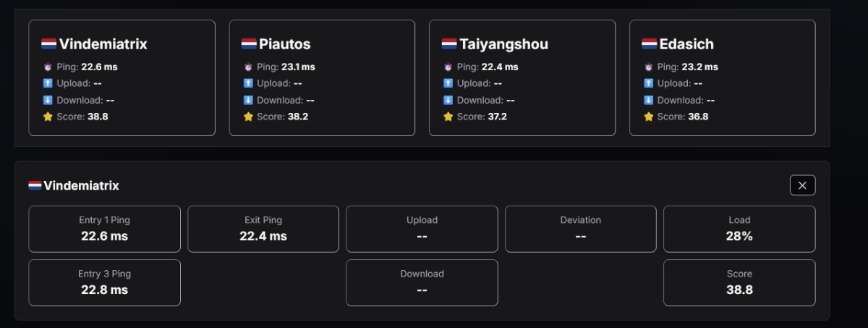Click the Load 28% tile
868x328 pixels.
point(739,229)
